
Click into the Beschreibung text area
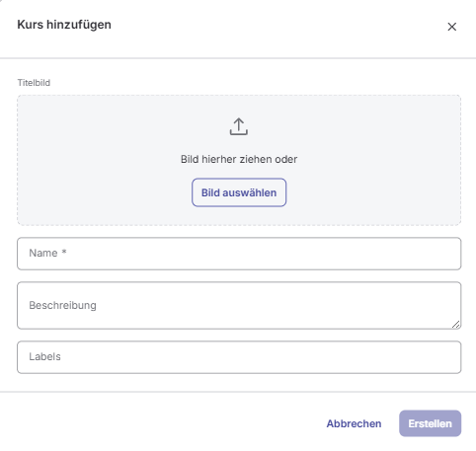tap(239, 305)
